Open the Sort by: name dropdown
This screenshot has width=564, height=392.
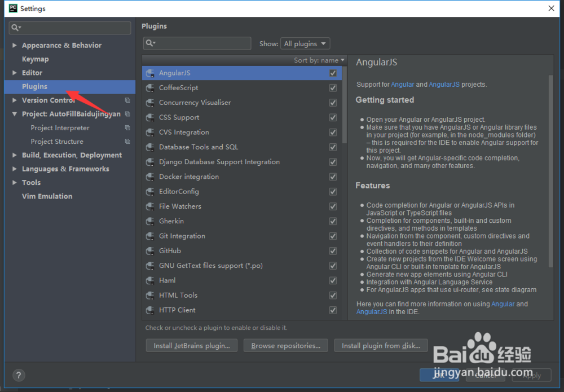319,60
